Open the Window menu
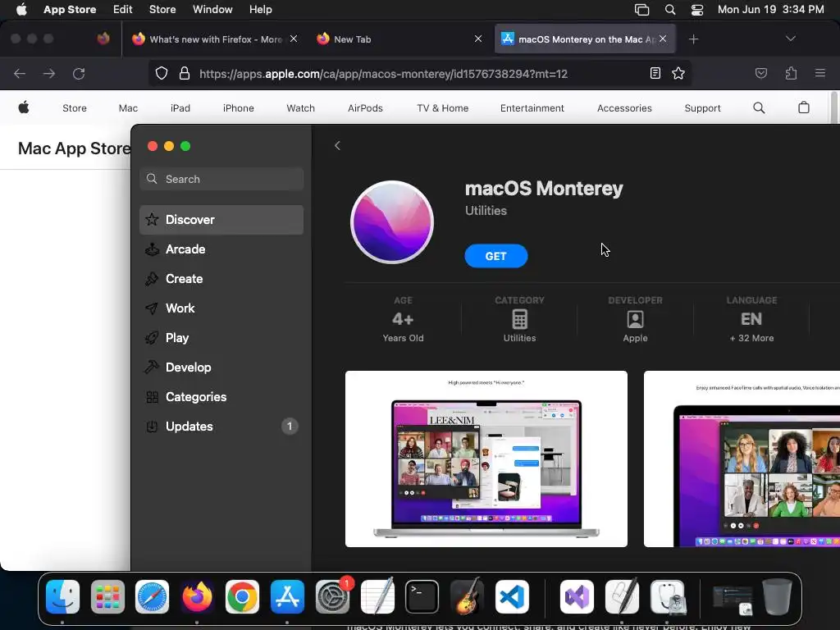840x630 pixels. pos(212,9)
